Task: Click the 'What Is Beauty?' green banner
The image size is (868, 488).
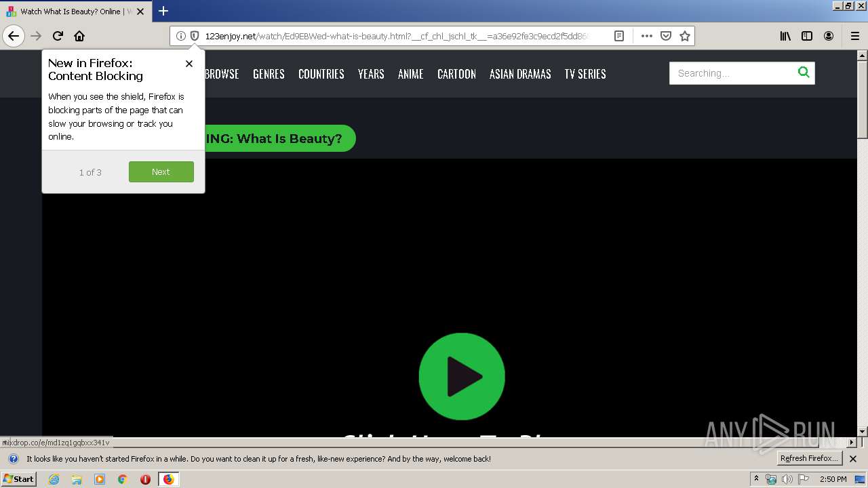Action: tap(279, 138)
